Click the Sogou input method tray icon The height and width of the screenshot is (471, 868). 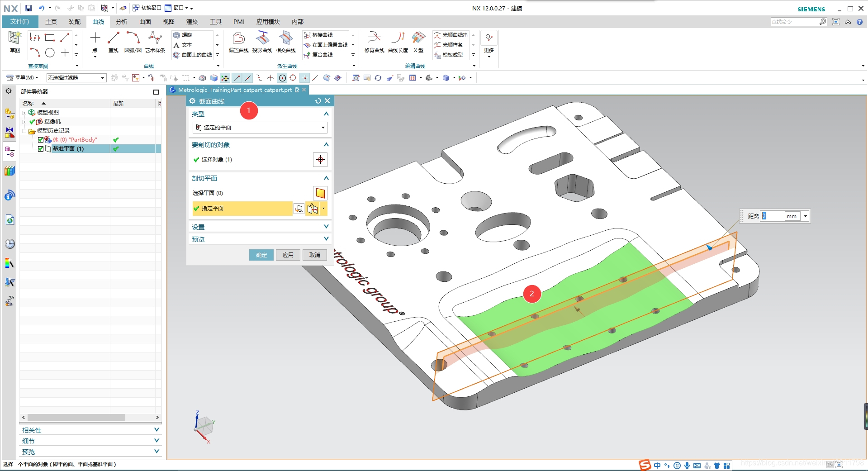tap(645, 465)
